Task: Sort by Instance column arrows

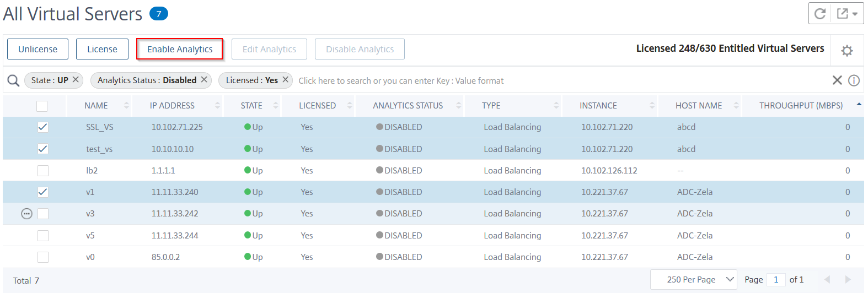Action: (x=652, y=105)
